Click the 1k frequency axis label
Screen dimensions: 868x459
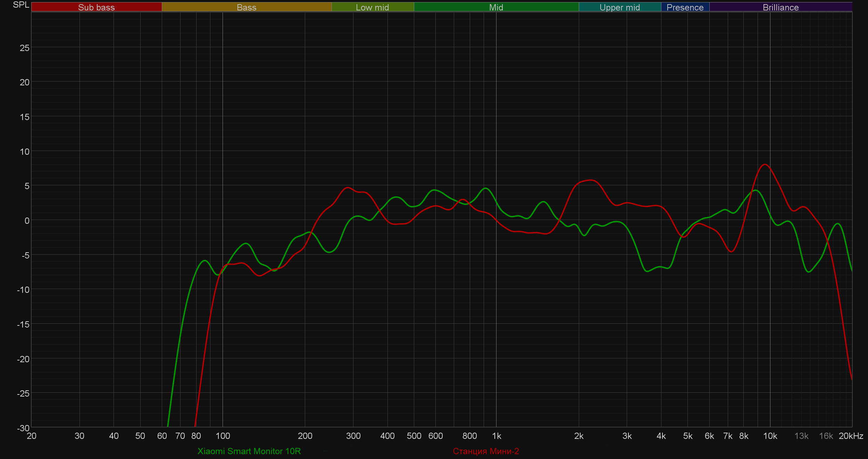(x=496, y=436)
